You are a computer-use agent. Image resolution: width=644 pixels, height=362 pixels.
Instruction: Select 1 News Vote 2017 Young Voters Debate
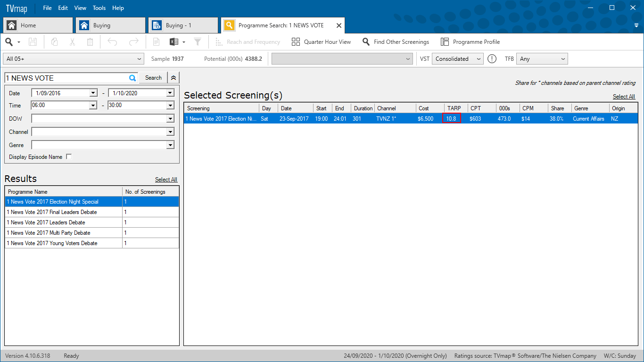coord(92,243)
